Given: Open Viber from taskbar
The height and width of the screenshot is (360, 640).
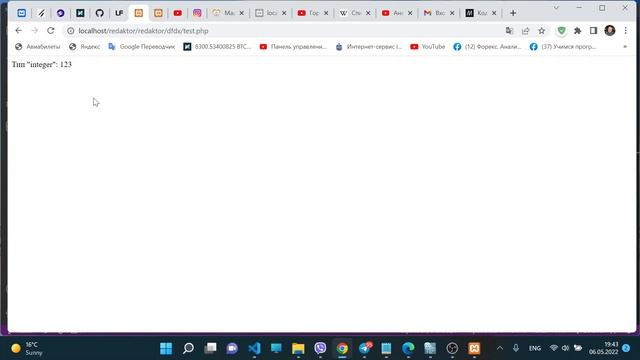Looking at the screenshot, I should [x=320, y=348].
